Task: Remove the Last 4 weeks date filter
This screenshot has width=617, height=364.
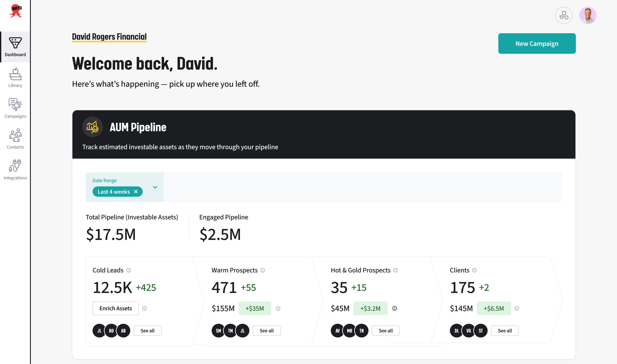Action: coord(136,191)
